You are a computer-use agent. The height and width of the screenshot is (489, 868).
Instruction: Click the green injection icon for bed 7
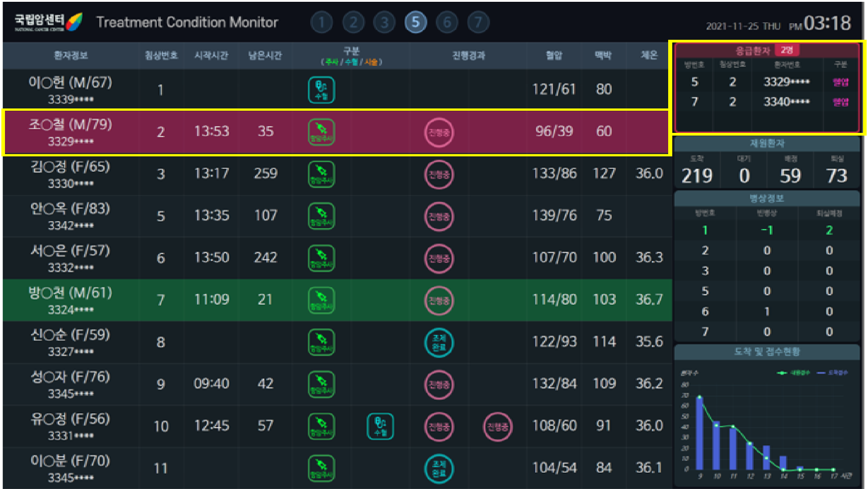point(321,300)
